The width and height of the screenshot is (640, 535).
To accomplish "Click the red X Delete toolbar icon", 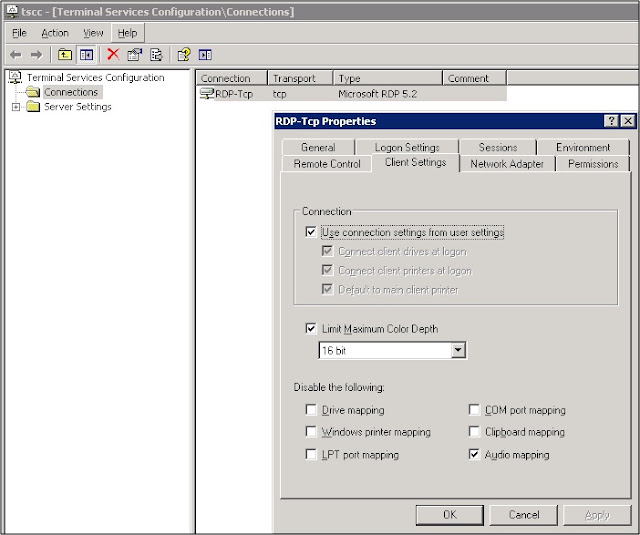I will coord(113,54).
